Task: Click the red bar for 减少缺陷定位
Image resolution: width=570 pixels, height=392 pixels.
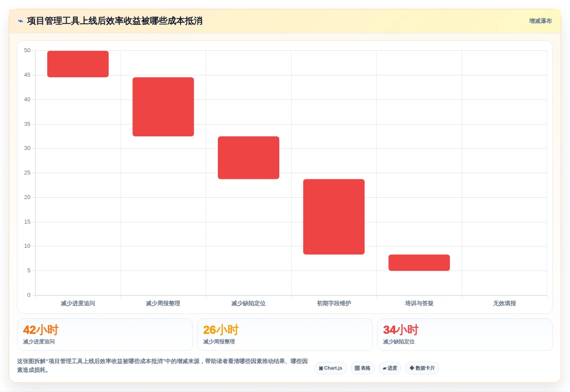Action: point(249,158)
